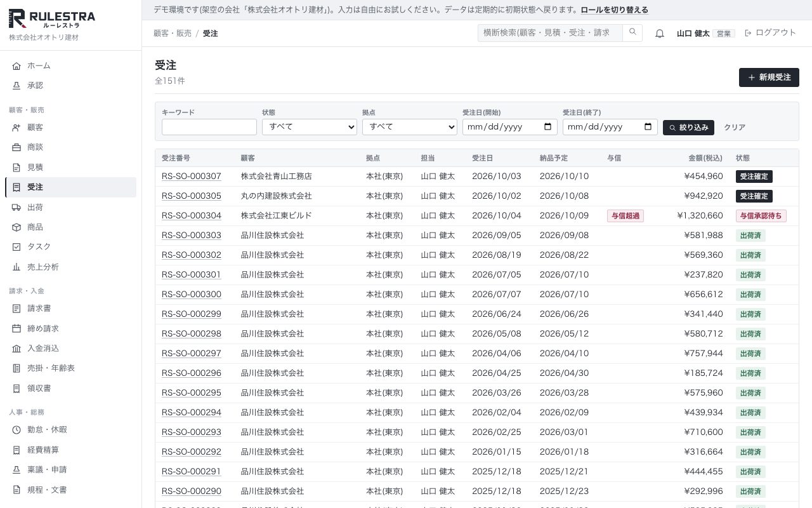Image resolution: width=812 pixels, height=508 pixels.
Task: Click the 勤怠・休暇 clock icon
Action: (x=16, y=430)
